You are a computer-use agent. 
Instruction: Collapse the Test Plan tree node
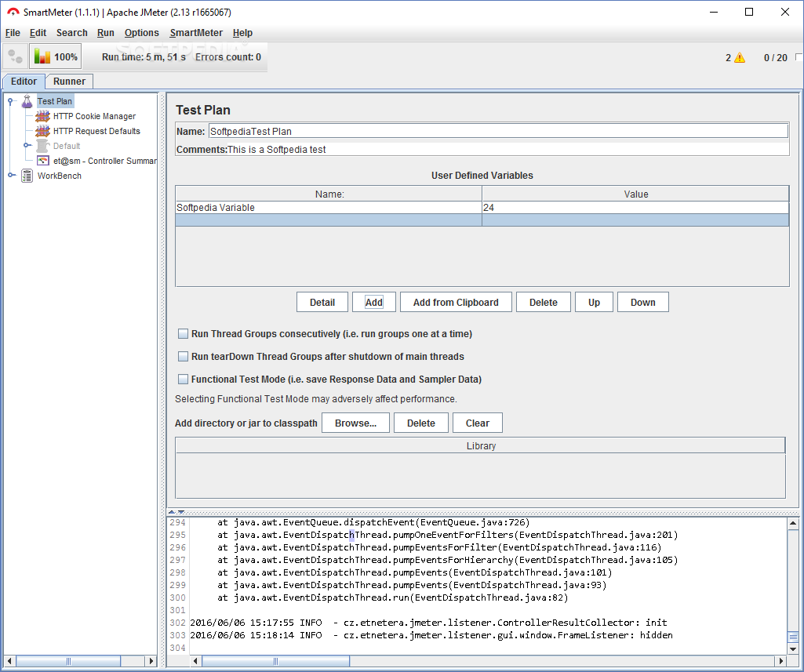10,101
